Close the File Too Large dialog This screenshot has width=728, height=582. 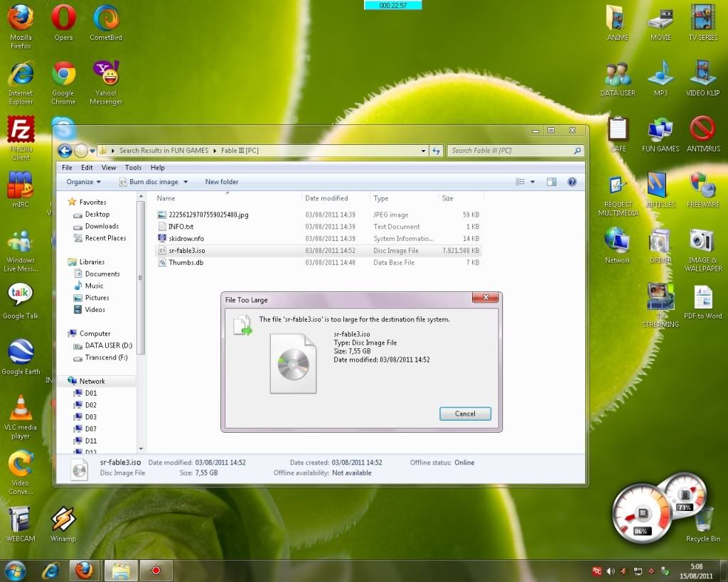485,298
